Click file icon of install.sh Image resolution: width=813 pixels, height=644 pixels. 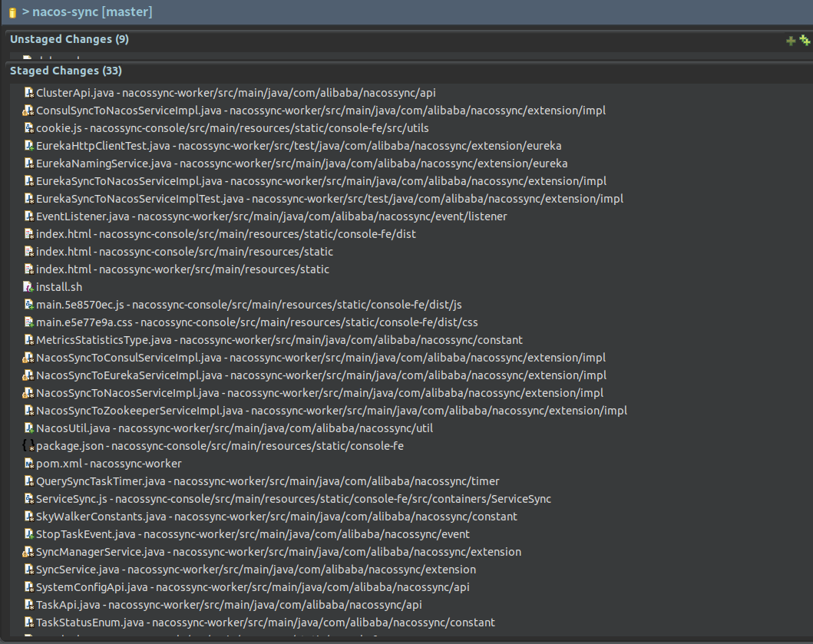(28, 287)
